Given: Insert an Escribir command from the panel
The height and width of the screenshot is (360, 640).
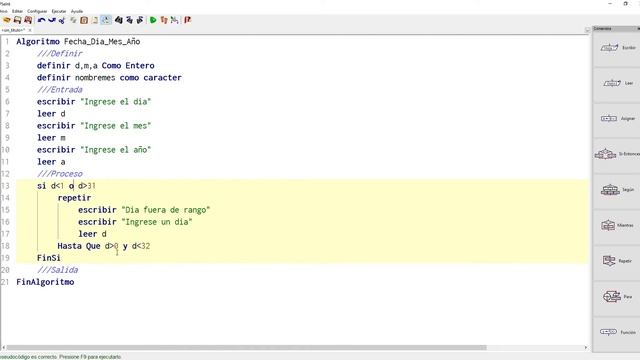Looking at the screenshot, I should coord(618,48).
